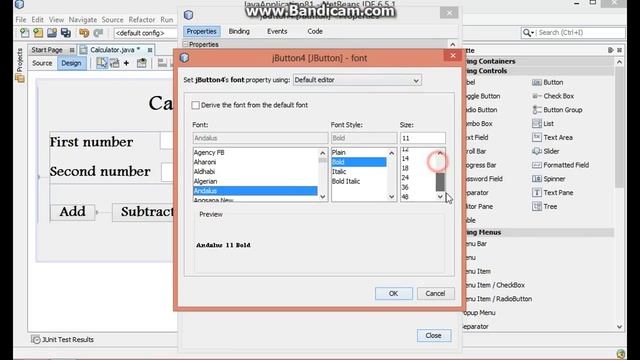This screenshot has width=640, height=360.
Task: Click the Size list scroll-down arrow
Action: pyautogui.click(x=440, y=197)
